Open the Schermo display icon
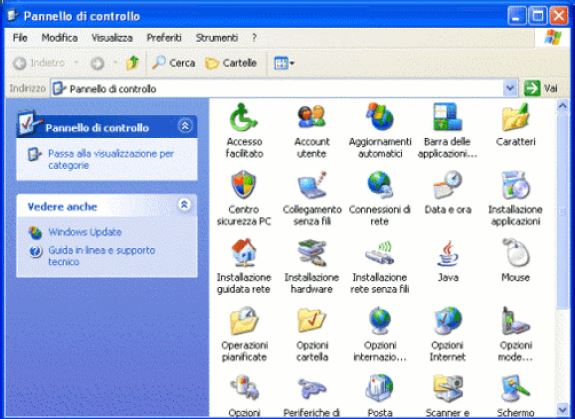The height and width of the screenshot is (419, 575). click(515, 395)
